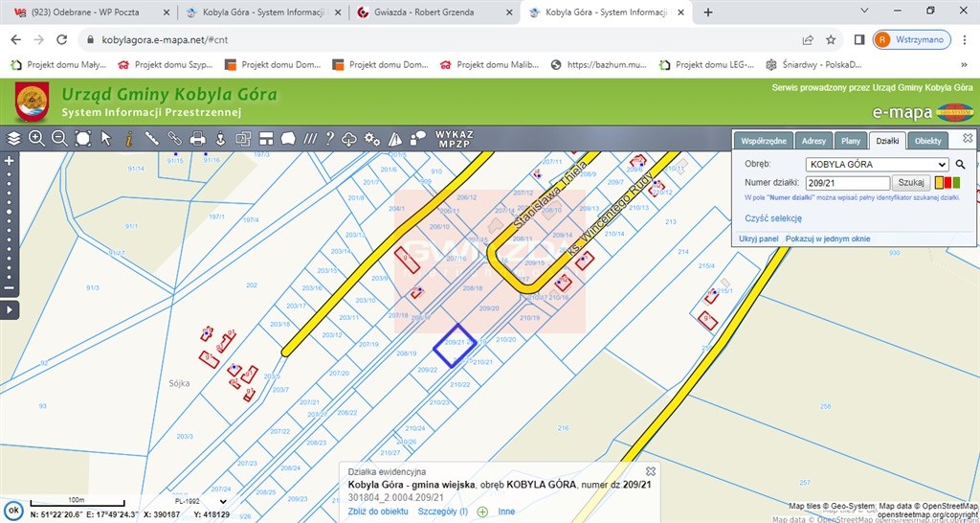
Task: Click the search magnifier next to Obręb
Action: [x=961, y=165]
